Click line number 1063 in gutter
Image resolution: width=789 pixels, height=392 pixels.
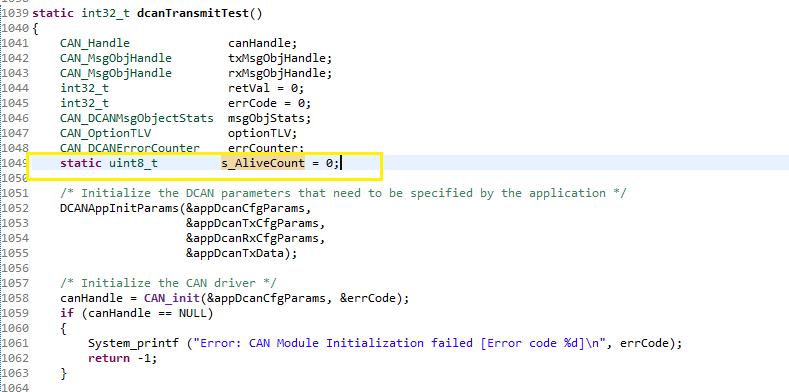click(15, 373)
